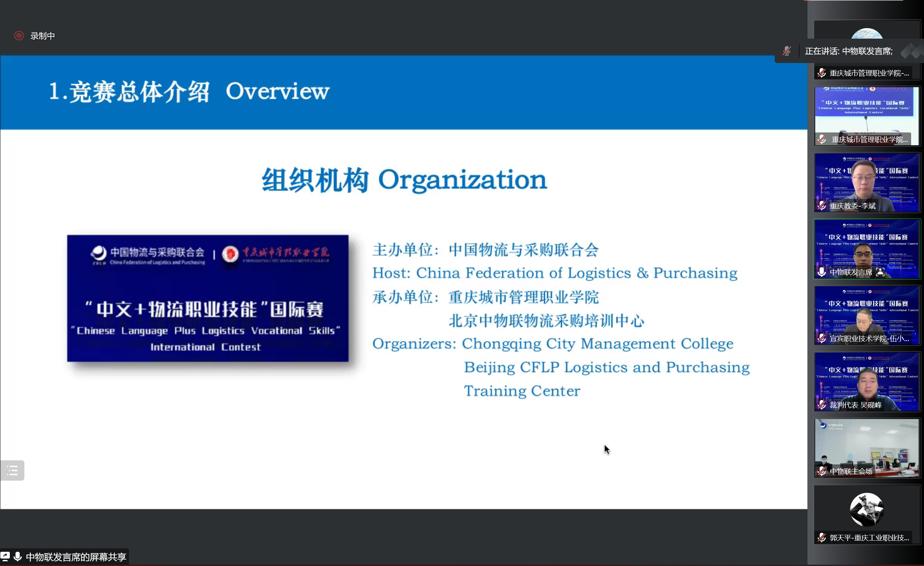Click muted mic on 中物联主会场 tile

pyautogui.click(x=822, y=471)
